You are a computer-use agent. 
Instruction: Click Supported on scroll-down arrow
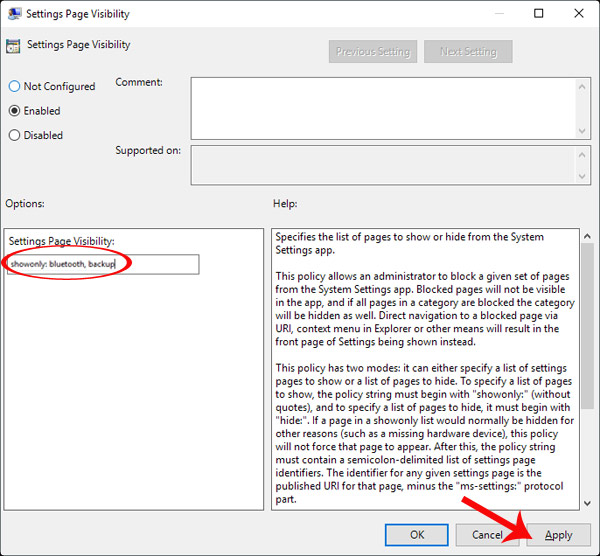coord(582,176)
